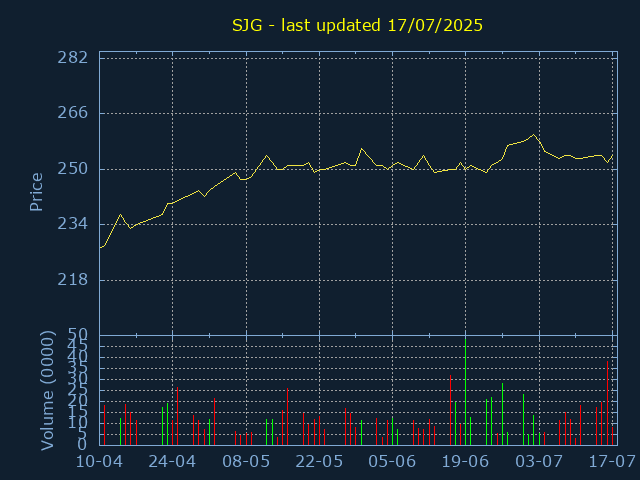The image size is (640, 480).
Task: Click the 17-07 date label
Action: point(612,462)
